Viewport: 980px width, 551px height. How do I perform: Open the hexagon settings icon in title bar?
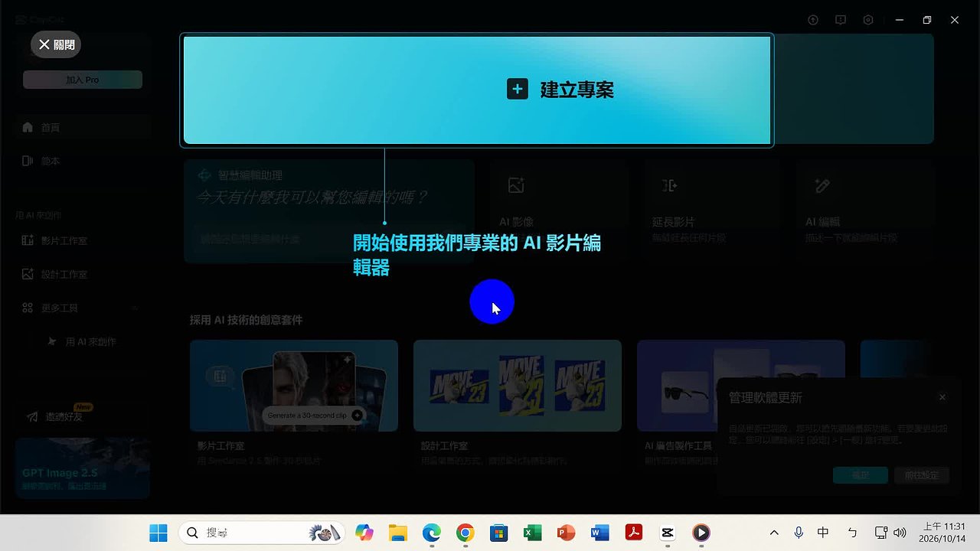[868, 20]
